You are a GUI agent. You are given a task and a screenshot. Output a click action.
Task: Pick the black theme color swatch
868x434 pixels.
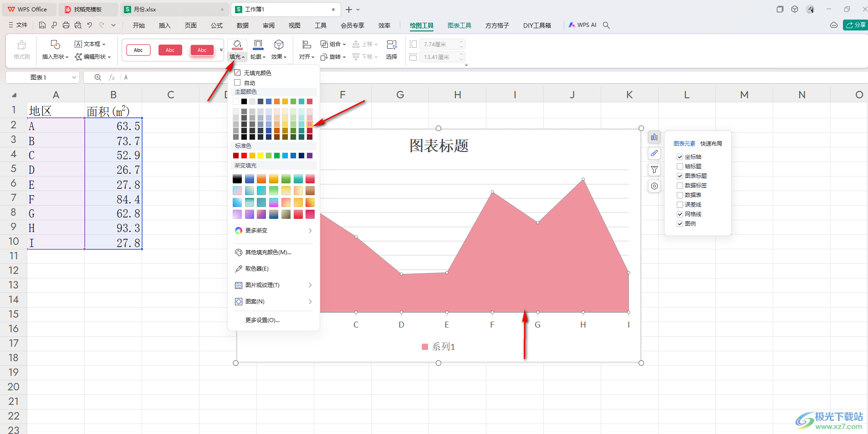click(x=244, y=101)
